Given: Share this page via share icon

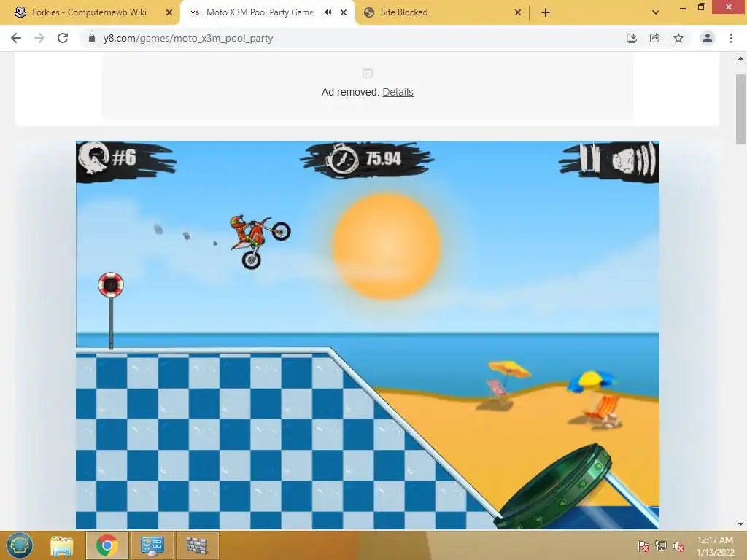Looking at the screenshot, I should (x=654, y=38).
